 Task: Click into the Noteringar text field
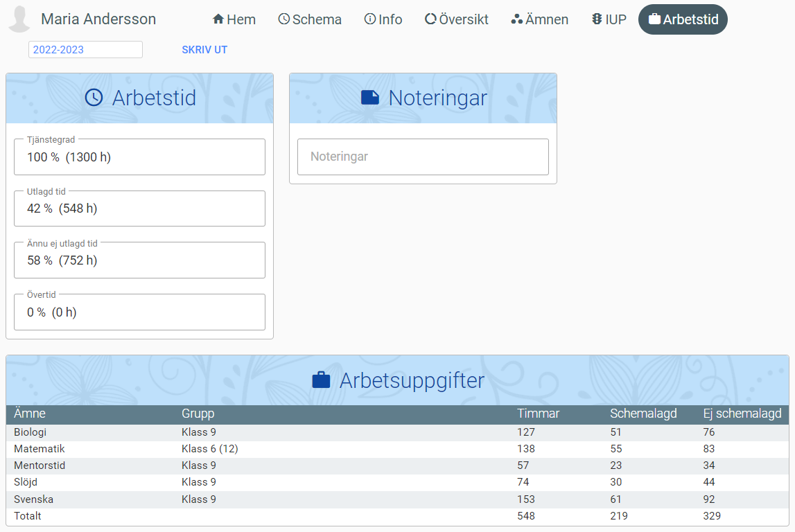(x=423, y=157)
